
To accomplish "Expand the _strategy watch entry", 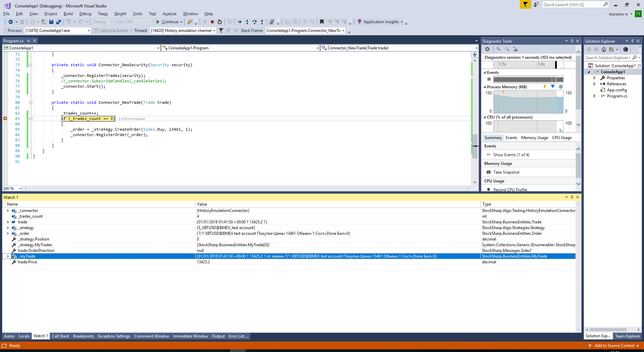I will (8, 228).
